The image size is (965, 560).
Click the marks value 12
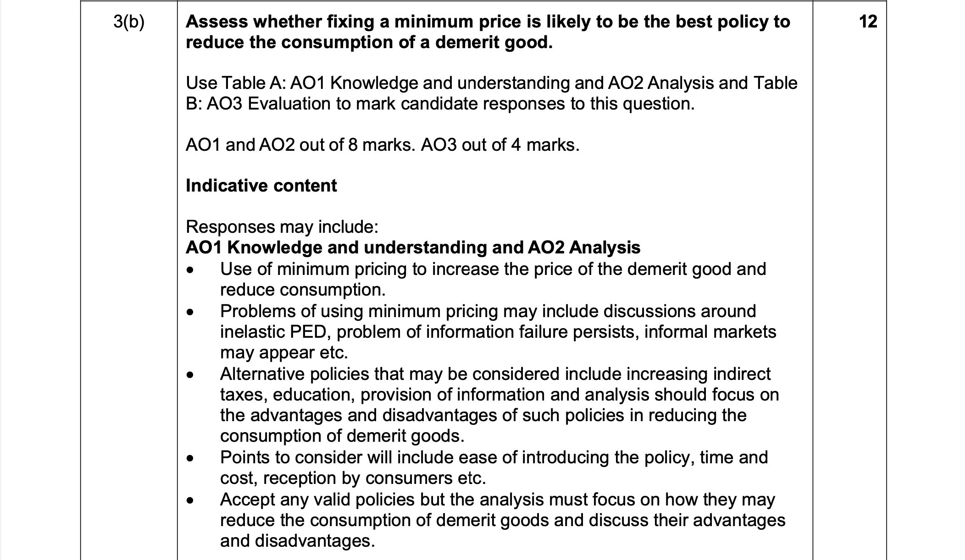coord(868,22)
